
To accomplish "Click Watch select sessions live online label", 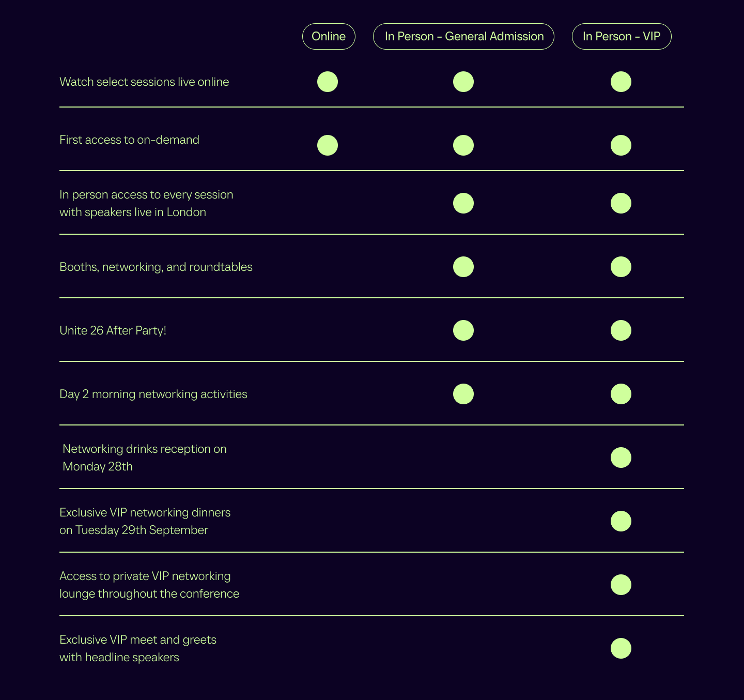I will tap(144, 82).
